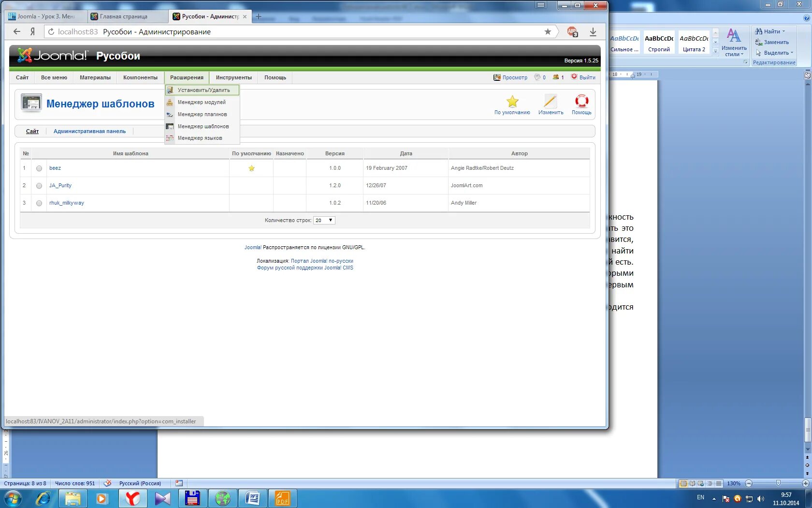Click Word's zoom slider handle

click(x=778, y=483)
